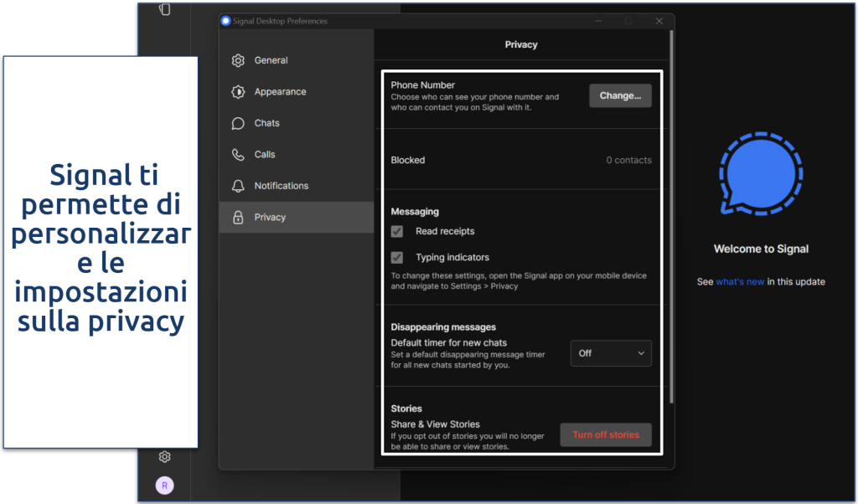Image resolution: width=858 pixels, height=504 pixels.
Task: Click the Calls phone icon
Action: pos(238,155)
